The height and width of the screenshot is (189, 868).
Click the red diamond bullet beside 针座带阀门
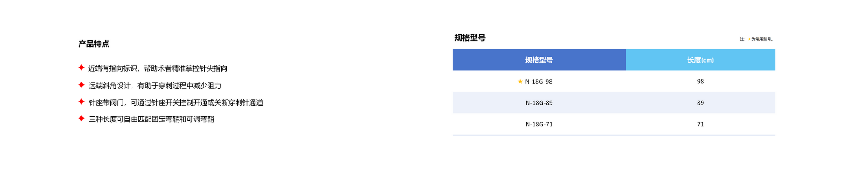pos(81,102)
